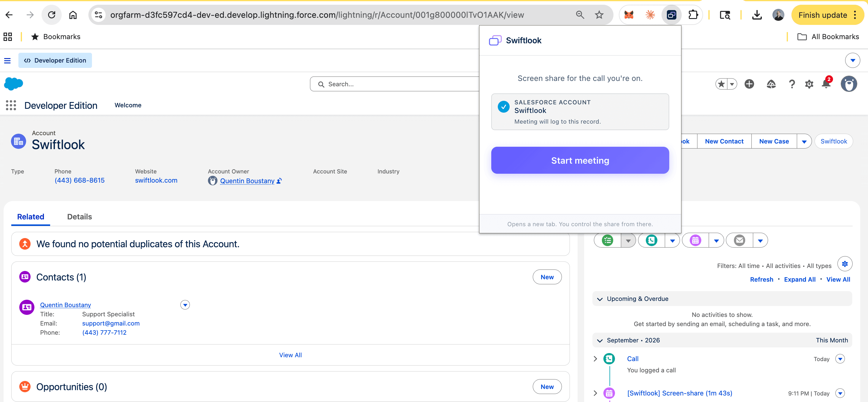Select the Related tab
Viewport: 868px width, 402px height.
click(31, 217)
